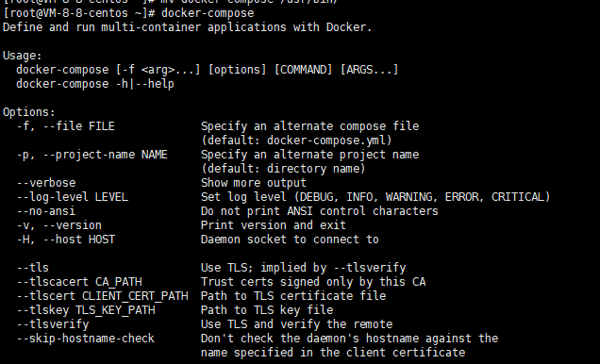Click the 'Print version and exit' description
Image resolution: width=600 pixels, height=364 pixels.
click(x=274, y=225)
